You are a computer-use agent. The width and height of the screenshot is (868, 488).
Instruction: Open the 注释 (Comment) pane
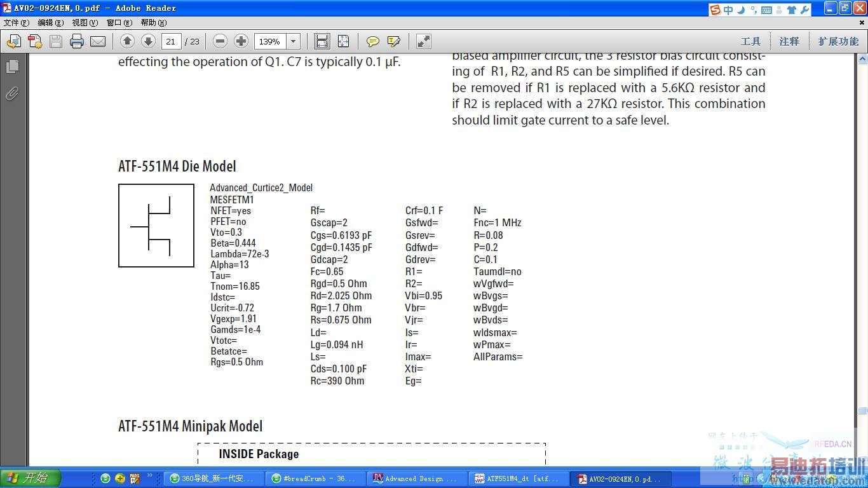(x=789, y=41)
